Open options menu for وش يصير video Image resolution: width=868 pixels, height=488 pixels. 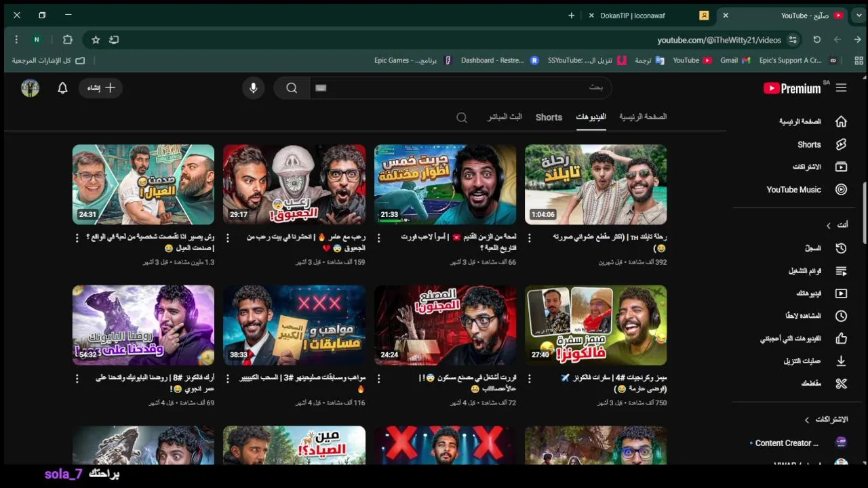(77, 238)
